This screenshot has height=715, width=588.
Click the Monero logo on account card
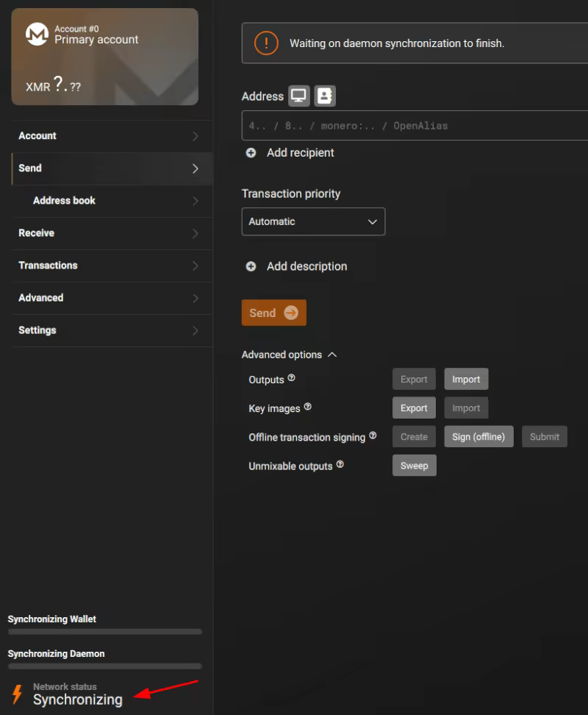click(x=37, y=34)
